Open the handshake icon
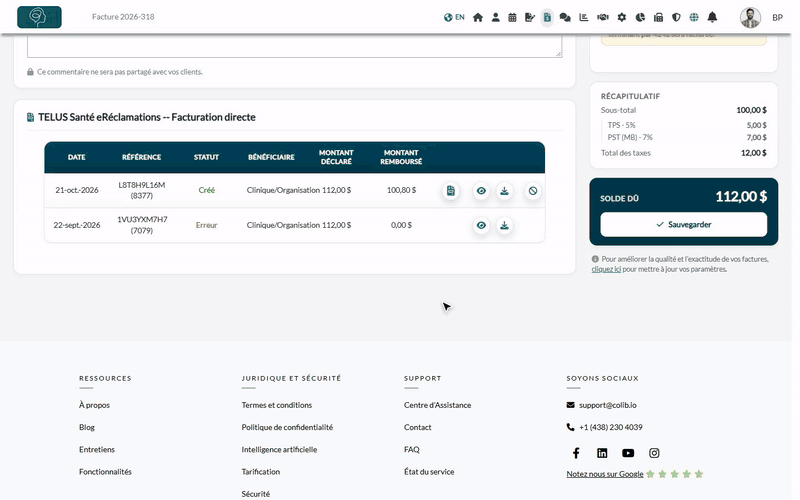This screenshot has height=500, width=800. point(603,17)
